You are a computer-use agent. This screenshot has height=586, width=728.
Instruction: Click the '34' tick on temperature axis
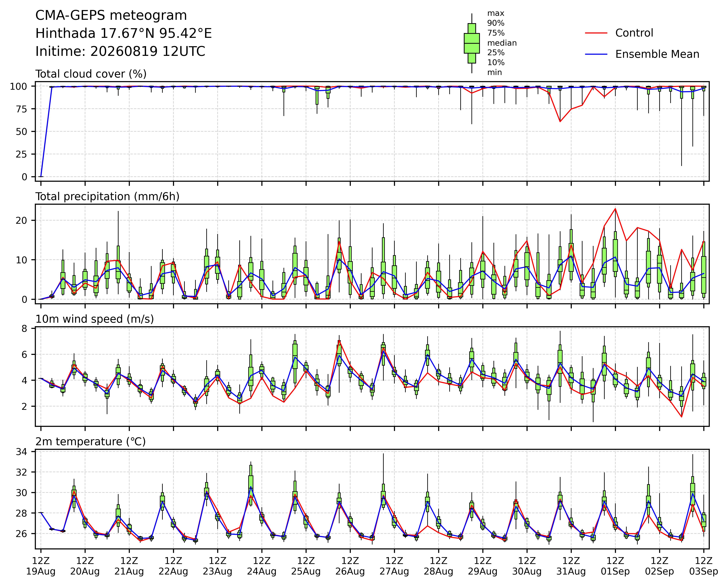pyautogui.click(x=22, y=452)
